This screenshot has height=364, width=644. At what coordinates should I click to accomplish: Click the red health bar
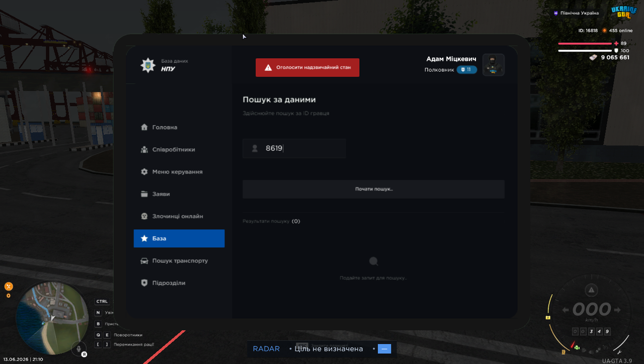pyautogui.click(x=585, y=44)
